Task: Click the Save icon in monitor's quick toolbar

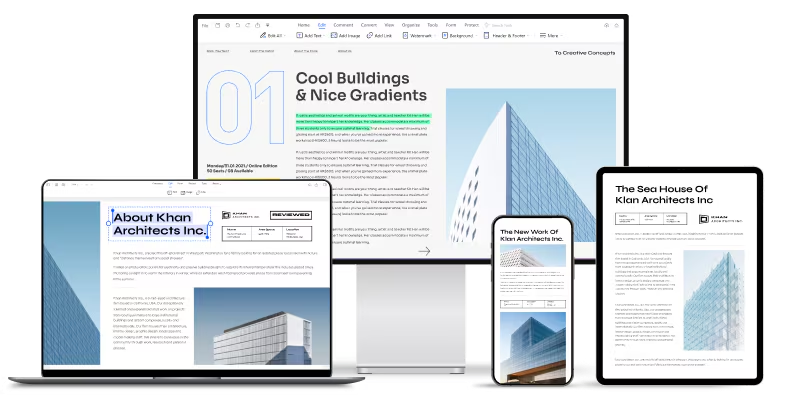Action: pyautogui.click(x=217, y=25)
